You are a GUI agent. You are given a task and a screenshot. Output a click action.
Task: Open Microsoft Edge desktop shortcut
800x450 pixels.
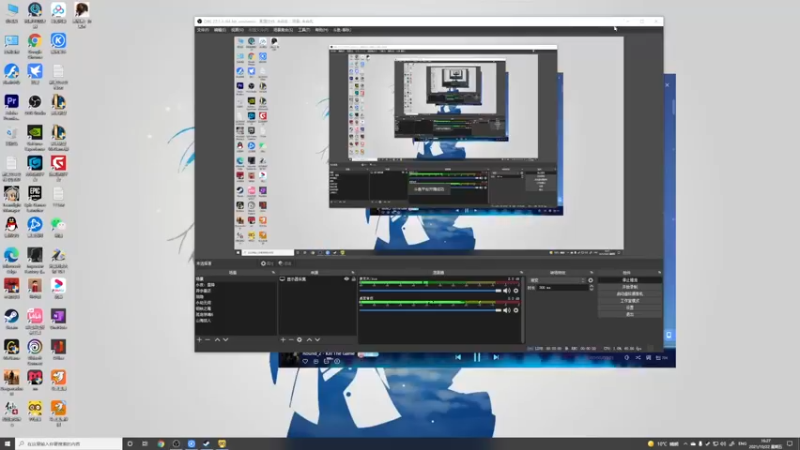pos(11,259)
